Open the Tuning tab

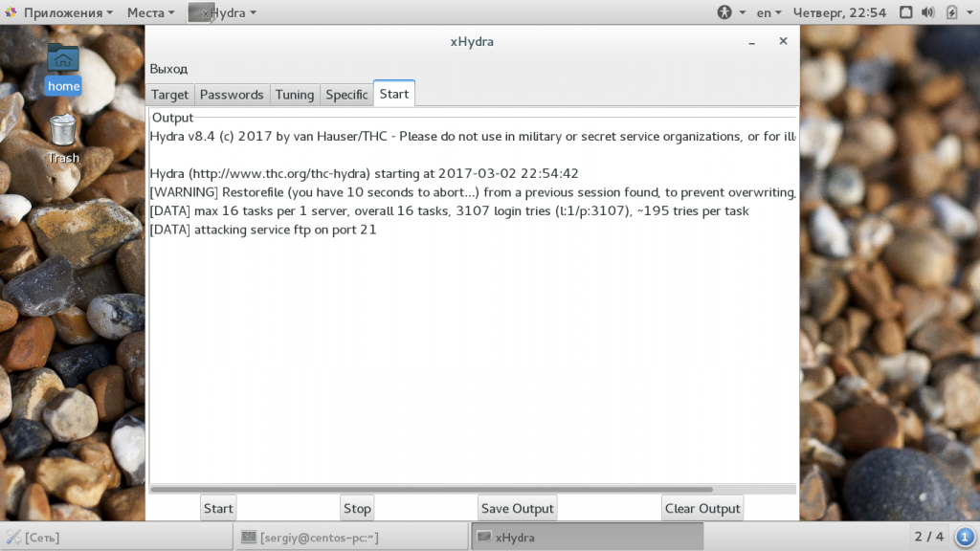click(295, 95)
